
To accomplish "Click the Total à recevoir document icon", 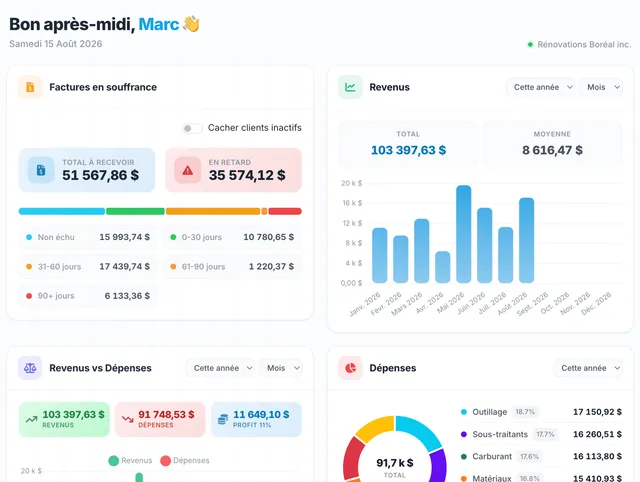I will (41, 170).
